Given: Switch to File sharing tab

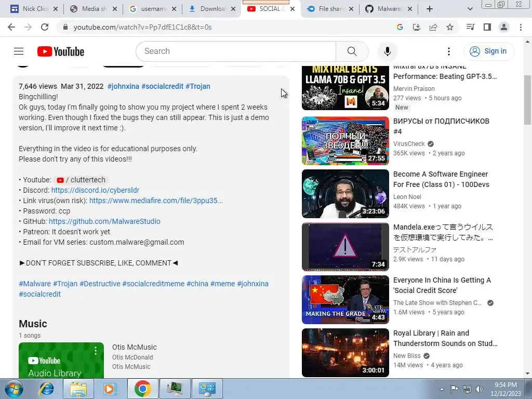Looking at the screenshot, I should point(328,9).
